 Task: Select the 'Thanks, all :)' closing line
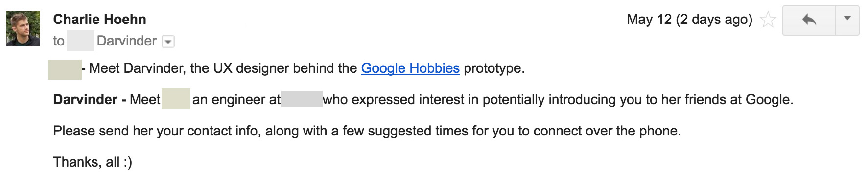93,162
